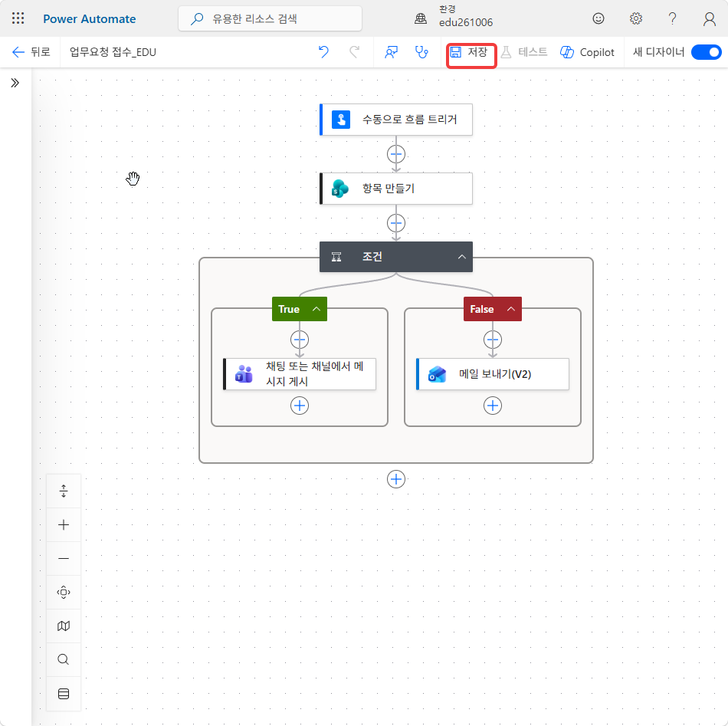Collapse or expand all actions vertically
This screenshot has width=728, height=726.
pyautogui.click(x=64, y=491)
